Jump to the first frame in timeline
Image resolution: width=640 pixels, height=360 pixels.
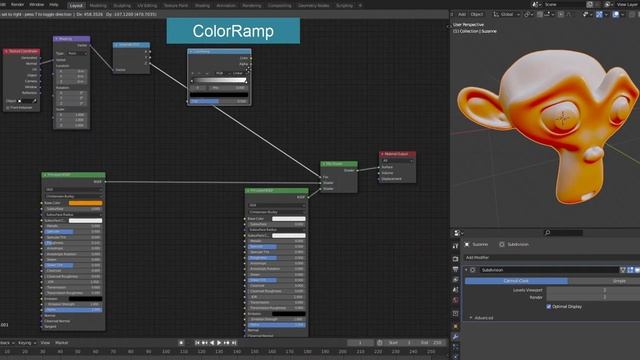tap(197, 343)
